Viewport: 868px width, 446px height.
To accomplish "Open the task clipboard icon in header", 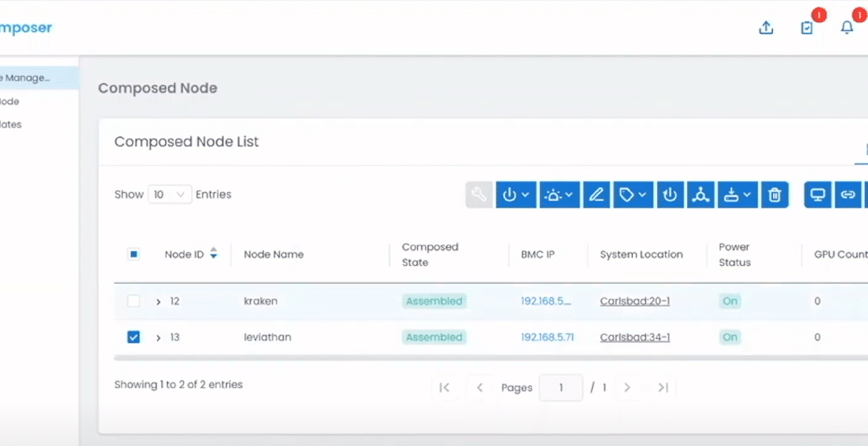I will (807, 27).
